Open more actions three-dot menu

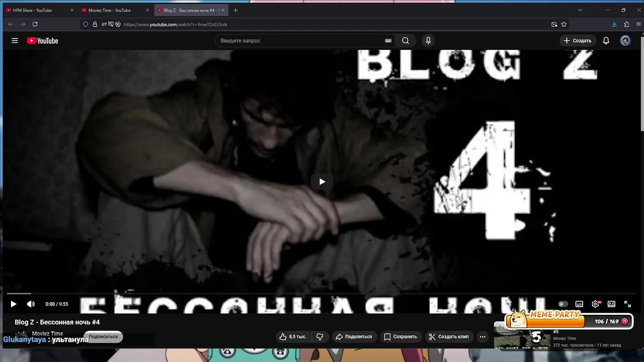pos(482,337)
